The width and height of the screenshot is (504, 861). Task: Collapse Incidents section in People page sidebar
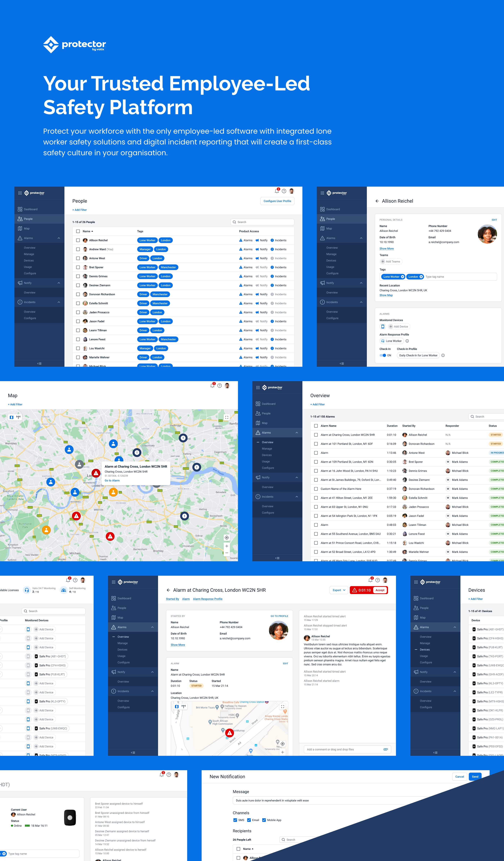click(59, 302)
